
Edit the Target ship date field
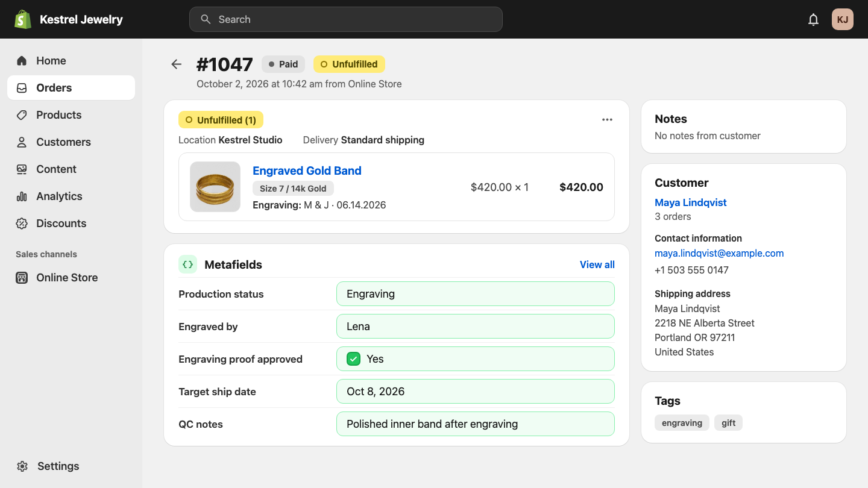coord(476,392)
